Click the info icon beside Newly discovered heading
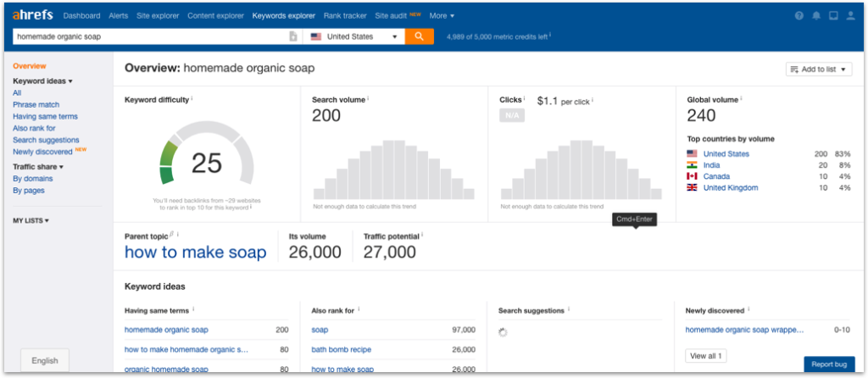868x378 pixels. coord(749,310)
